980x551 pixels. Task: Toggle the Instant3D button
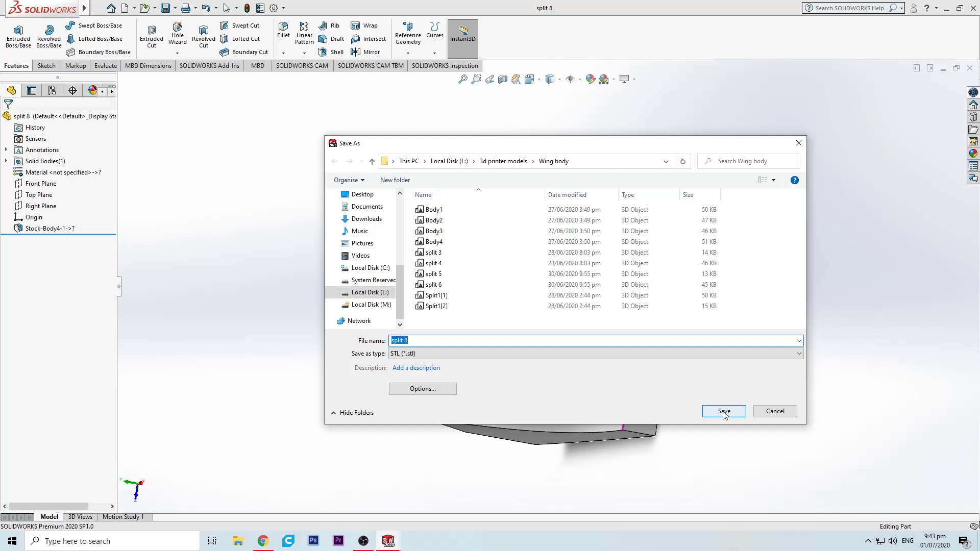463,39
